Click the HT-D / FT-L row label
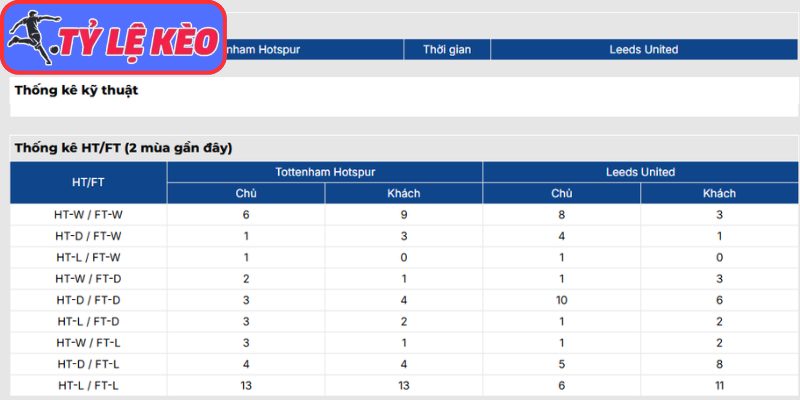The image size is (800, 400). pyautogui.click(x=88, y=364)
